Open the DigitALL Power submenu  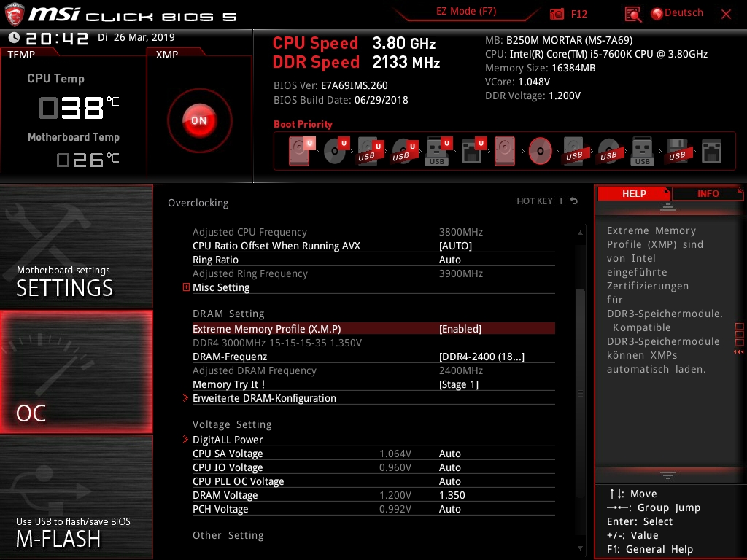coord(228,440)
